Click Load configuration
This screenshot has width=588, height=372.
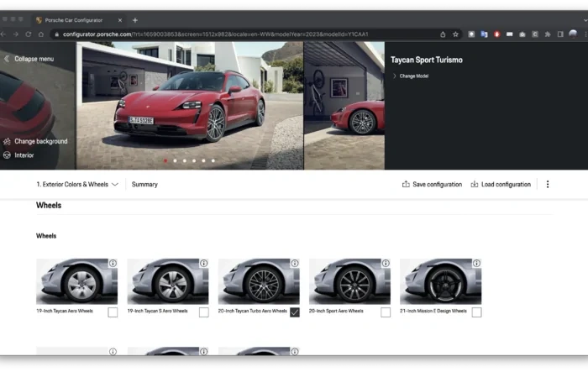point(501,184)
